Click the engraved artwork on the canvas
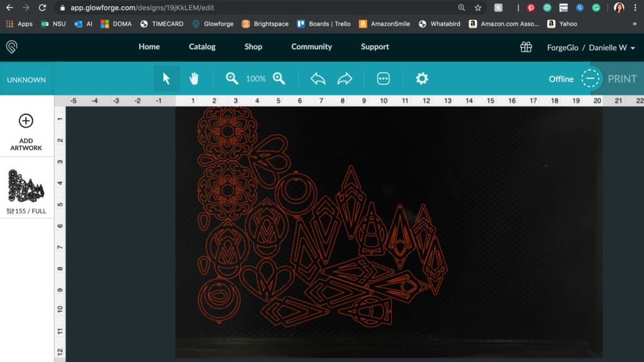The width and height of the screenshot is (644, 362). [x=323, y=217]
